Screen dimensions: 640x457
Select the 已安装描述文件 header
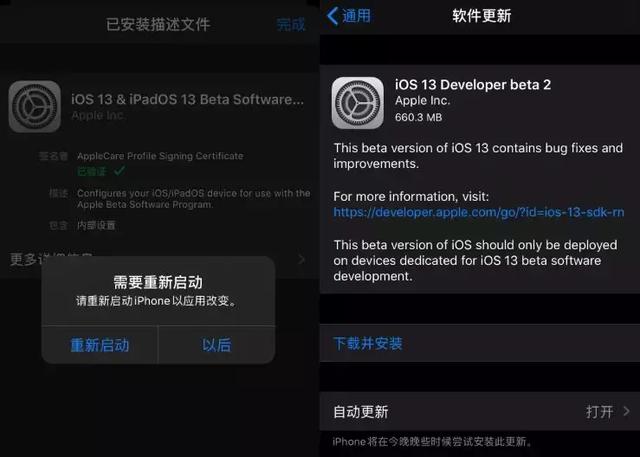click(x=158, y=24)
